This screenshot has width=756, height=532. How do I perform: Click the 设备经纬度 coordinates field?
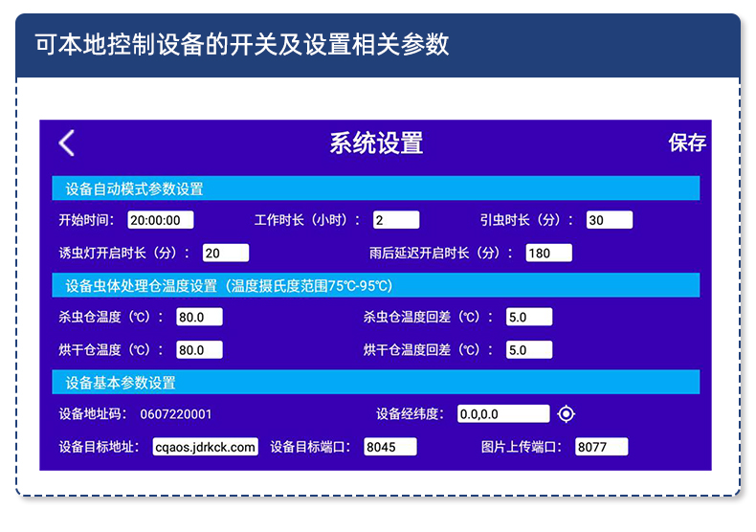[x=503, y=413]
